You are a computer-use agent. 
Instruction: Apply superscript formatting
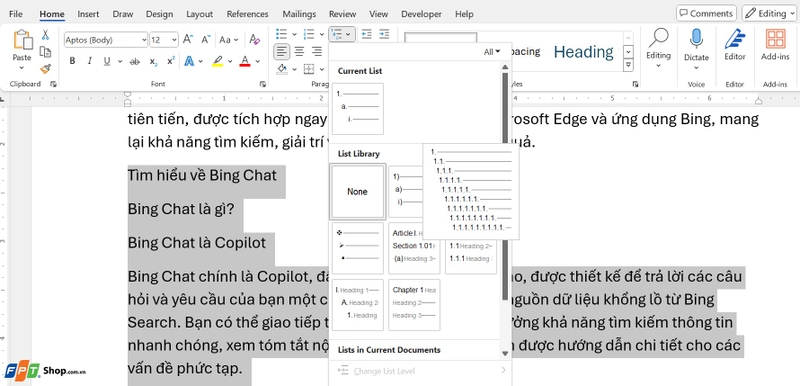(170, 61)
